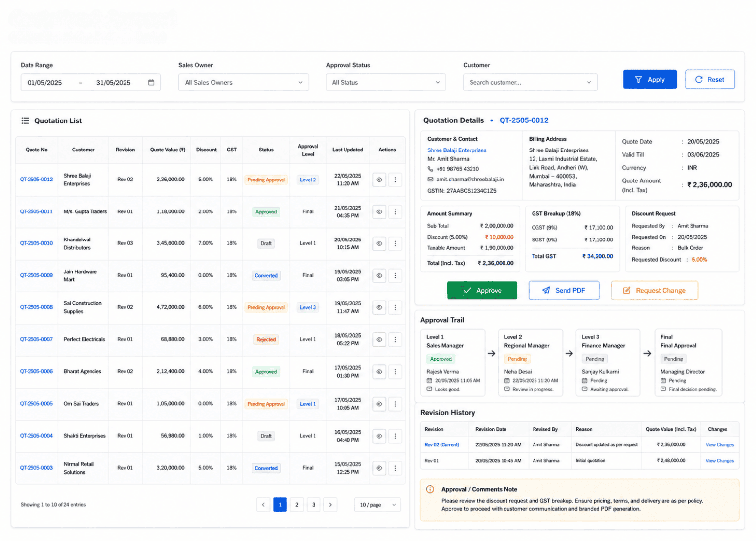The image size is (756, 541).
Task: Go to page 1
Action: pos(280,505)
